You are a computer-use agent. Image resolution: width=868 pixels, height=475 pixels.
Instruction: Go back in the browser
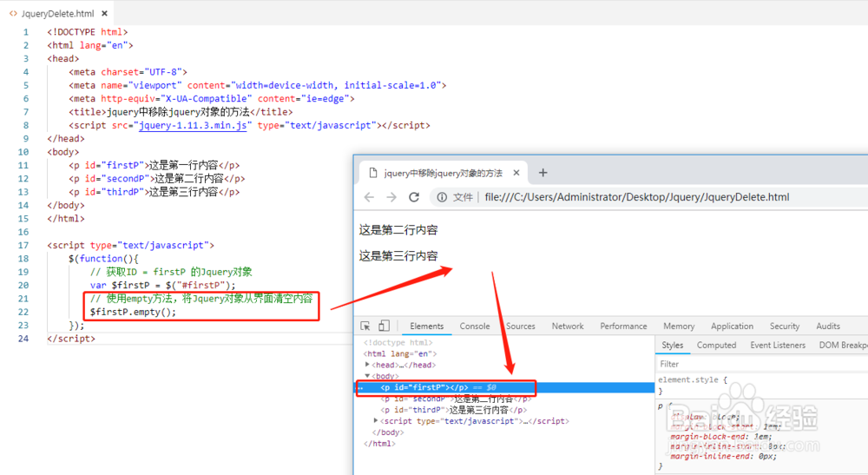(369, 197)
